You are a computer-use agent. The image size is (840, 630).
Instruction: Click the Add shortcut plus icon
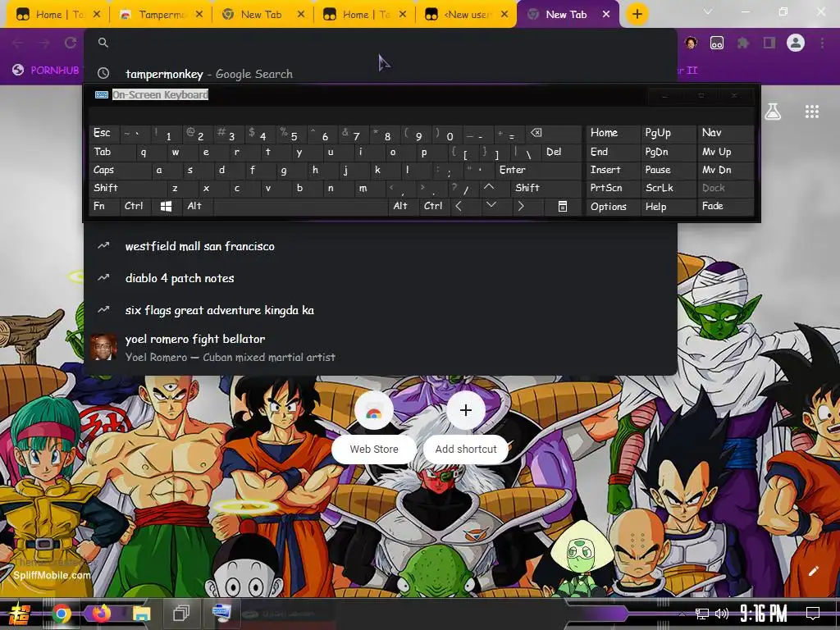[466, 411]
